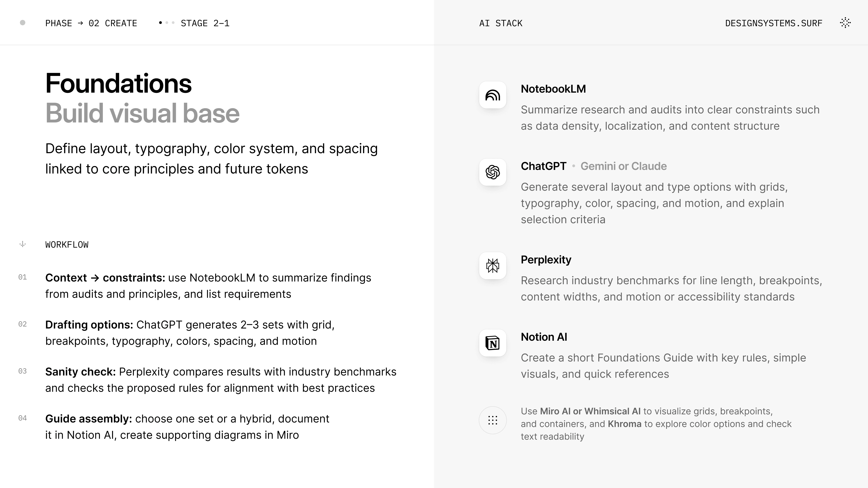Click the gray circle before PHASE
The image size is (868, 488).
point(23,23)
